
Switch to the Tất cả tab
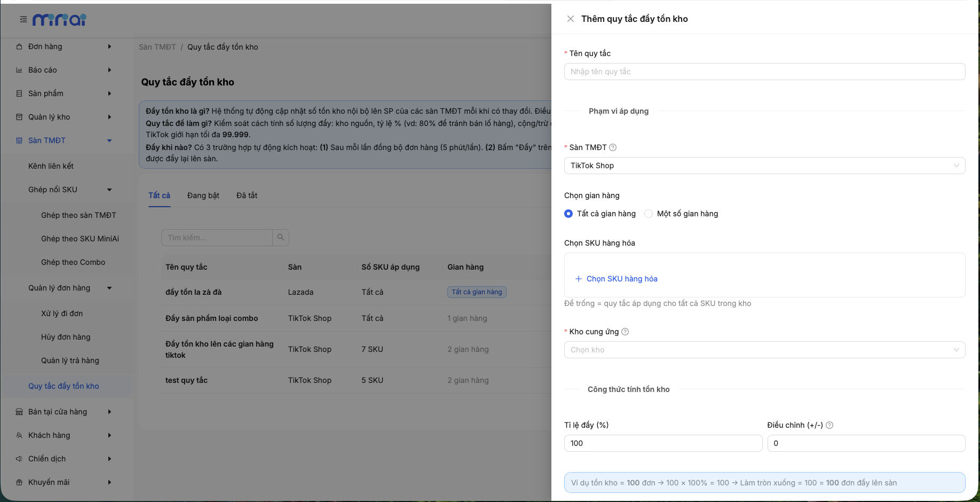coord(159,195)
